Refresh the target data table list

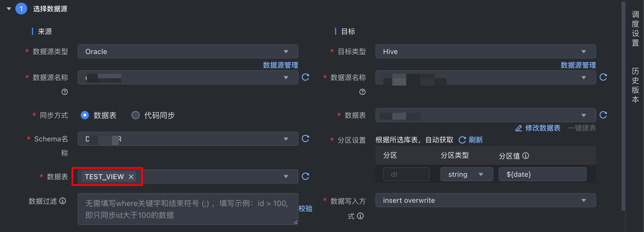(x=603, y=115)
